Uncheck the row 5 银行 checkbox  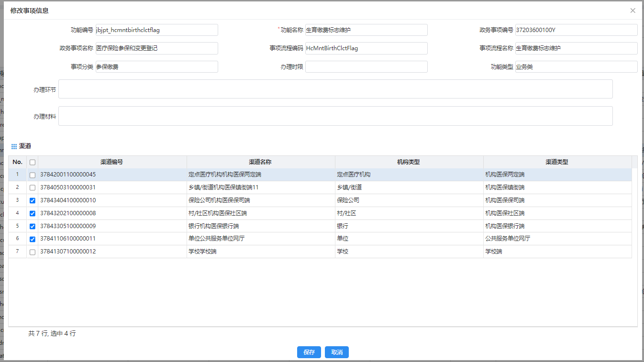33,227
